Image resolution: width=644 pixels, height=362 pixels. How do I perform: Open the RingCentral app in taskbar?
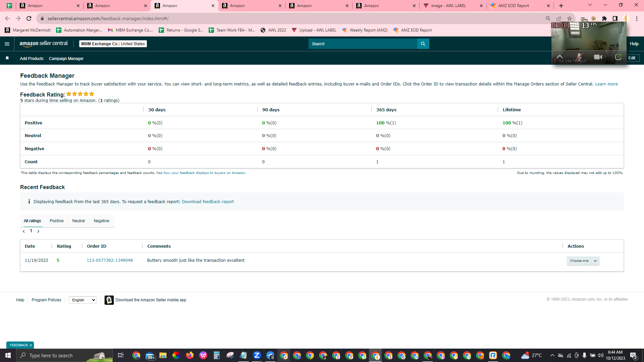tap(493, 355)
